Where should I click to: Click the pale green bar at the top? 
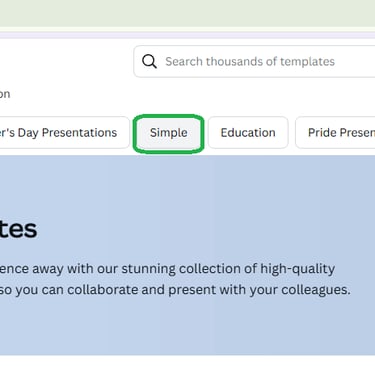point(187,13)
